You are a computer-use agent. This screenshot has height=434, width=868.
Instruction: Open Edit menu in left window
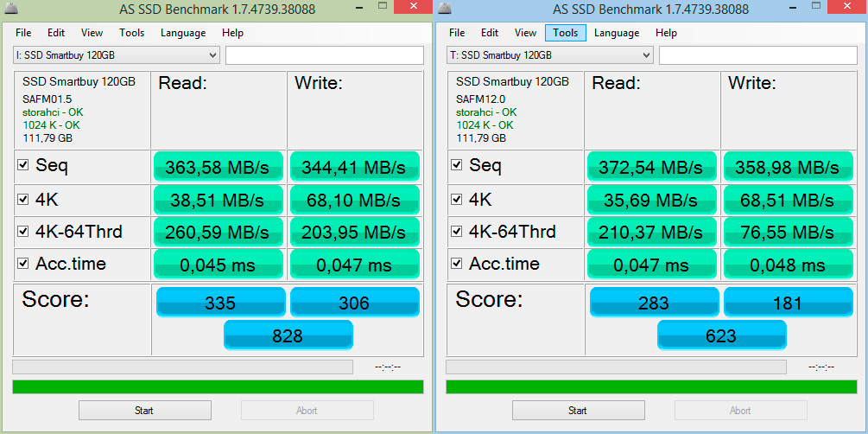point(56,33)
